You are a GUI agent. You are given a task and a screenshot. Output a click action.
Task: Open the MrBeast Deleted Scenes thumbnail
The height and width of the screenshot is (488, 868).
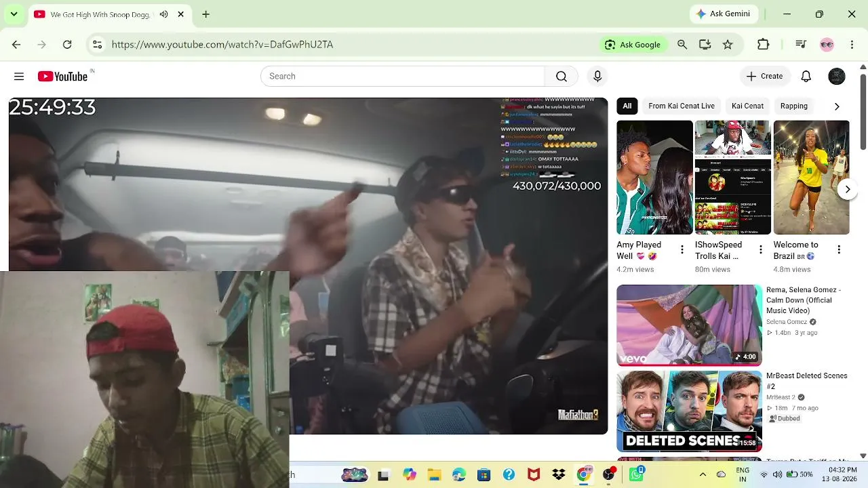[x=689, y=411]
